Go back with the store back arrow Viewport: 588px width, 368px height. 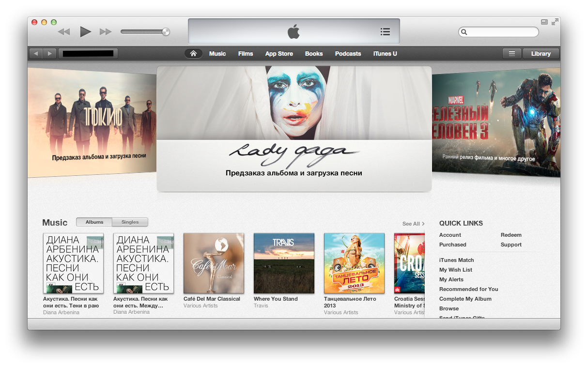[x=36, y=53]
